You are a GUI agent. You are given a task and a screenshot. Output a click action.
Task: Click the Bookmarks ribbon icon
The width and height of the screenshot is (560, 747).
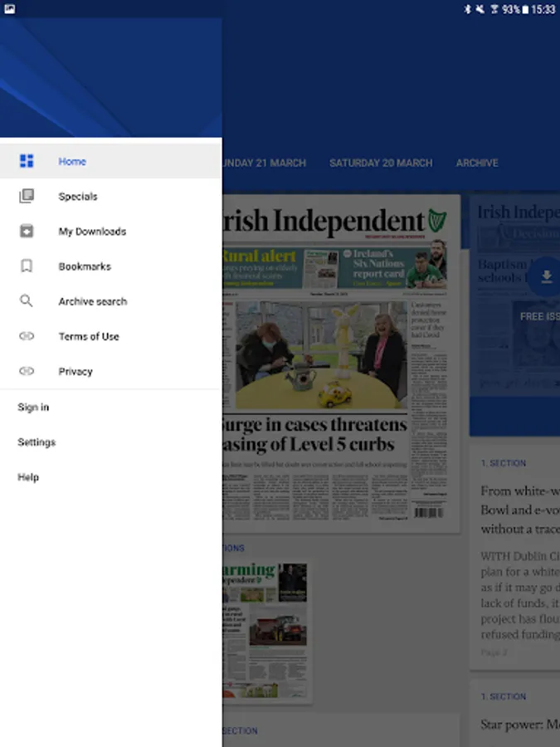click(27, 266)
